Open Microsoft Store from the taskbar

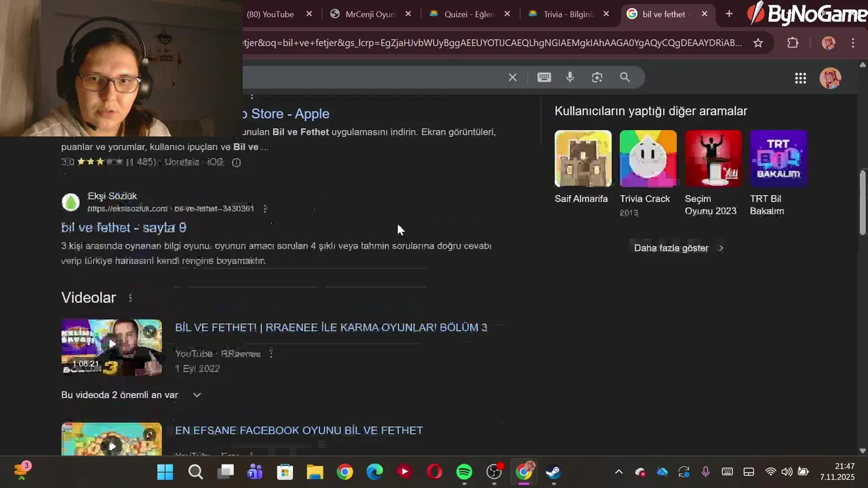pos(285,472)
